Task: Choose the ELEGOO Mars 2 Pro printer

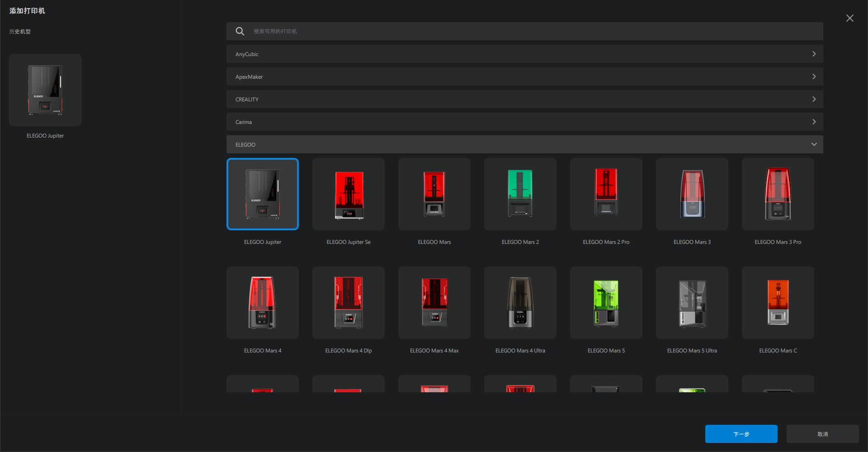Action: [x=606, y=194]
